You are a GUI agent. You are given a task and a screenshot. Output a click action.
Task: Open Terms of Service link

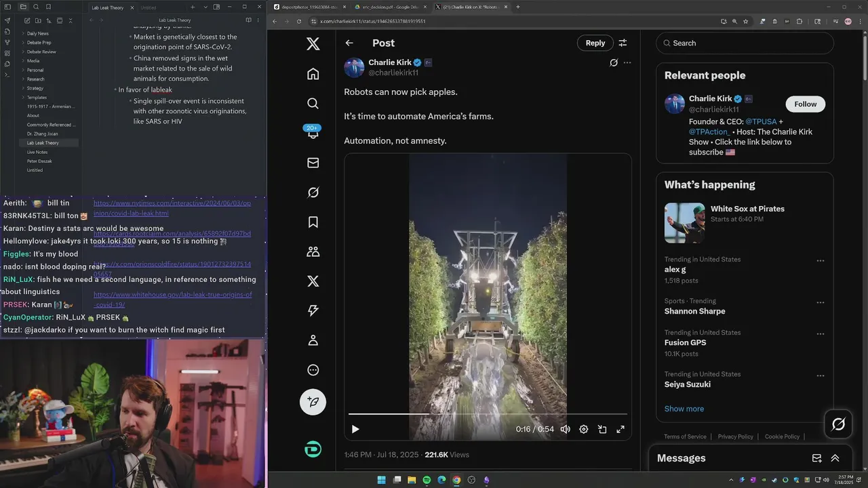685,436
